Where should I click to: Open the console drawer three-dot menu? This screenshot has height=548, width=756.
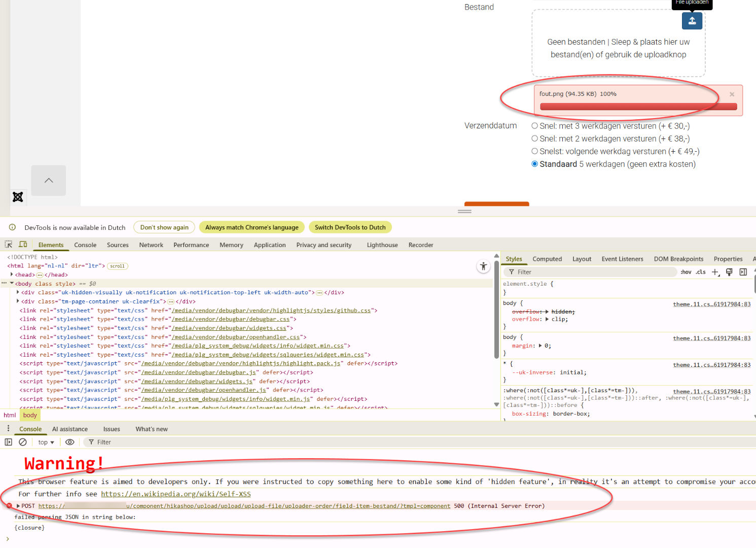tap(8, 429)
